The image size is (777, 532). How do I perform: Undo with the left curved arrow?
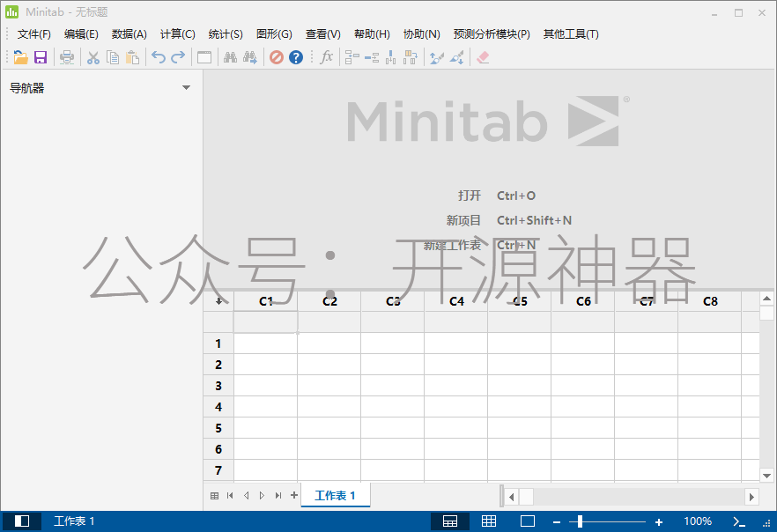pyautogui.click(x=159, y=57)
